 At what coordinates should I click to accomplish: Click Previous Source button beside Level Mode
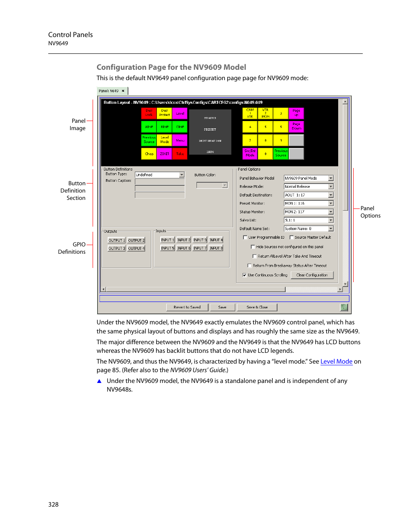pos(149,140)
